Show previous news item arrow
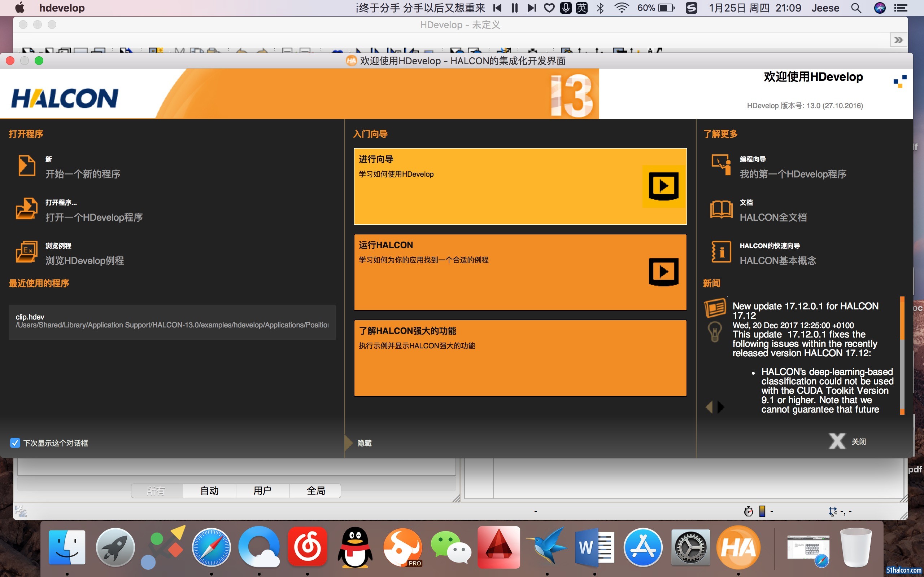Image resolution: width=924 pixels, height=577 pixels. tap(709, 407)
